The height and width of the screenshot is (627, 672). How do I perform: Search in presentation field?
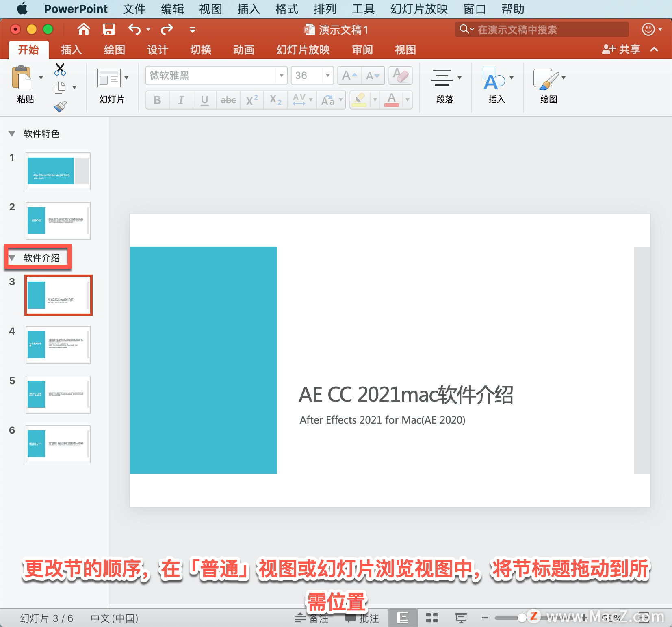coord(542,29)
